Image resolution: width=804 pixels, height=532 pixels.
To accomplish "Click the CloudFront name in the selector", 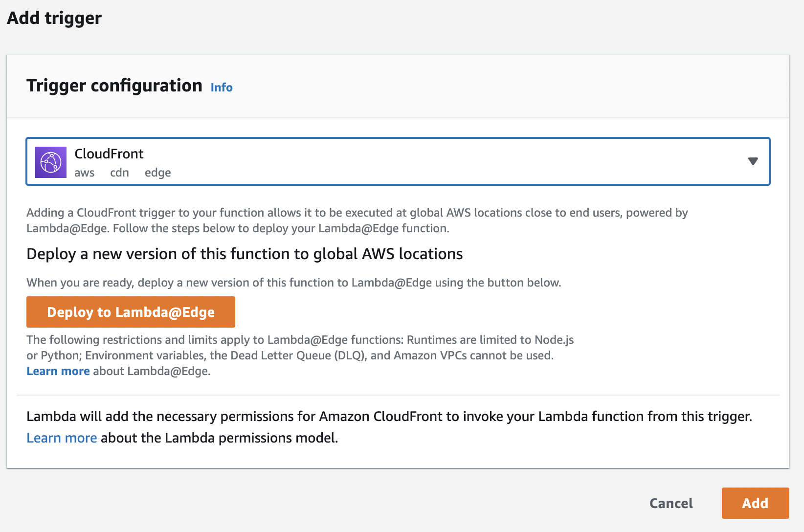I will click(x=109, y=154).
